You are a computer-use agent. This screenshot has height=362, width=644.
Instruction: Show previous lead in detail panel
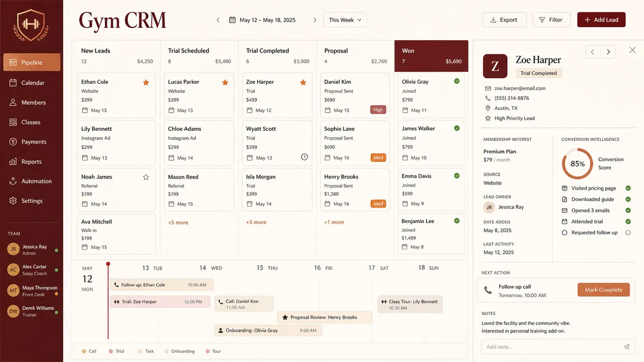click(x=592, y=52)
